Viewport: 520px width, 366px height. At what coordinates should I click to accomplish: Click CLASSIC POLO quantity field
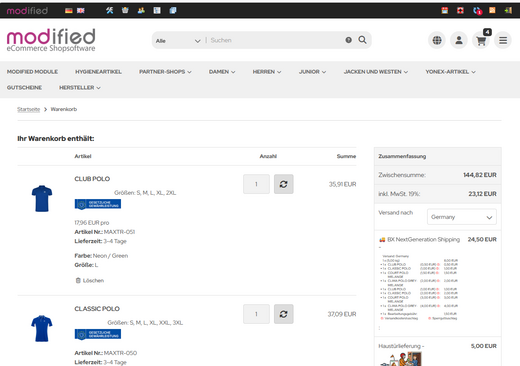[256, 314]
